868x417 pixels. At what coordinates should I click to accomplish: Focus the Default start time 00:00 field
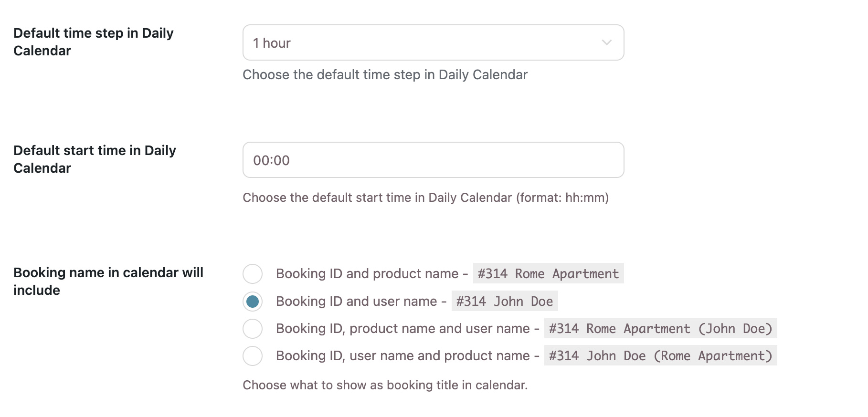(x=433, y=160)
